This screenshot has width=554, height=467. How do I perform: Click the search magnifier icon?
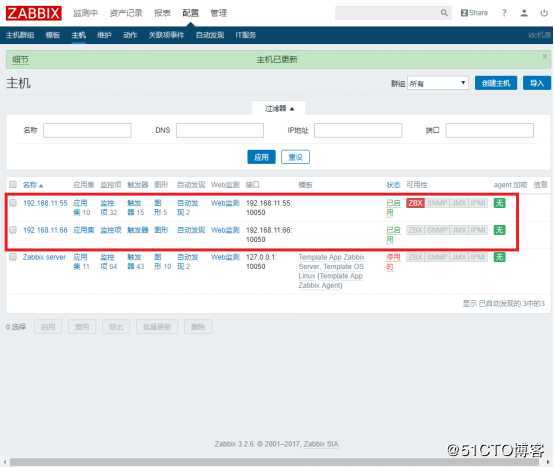point(444,13)
